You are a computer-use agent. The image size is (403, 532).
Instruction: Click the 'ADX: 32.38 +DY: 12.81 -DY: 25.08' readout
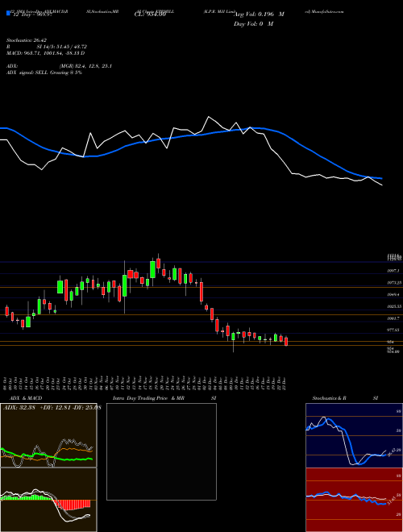(52, 408)
